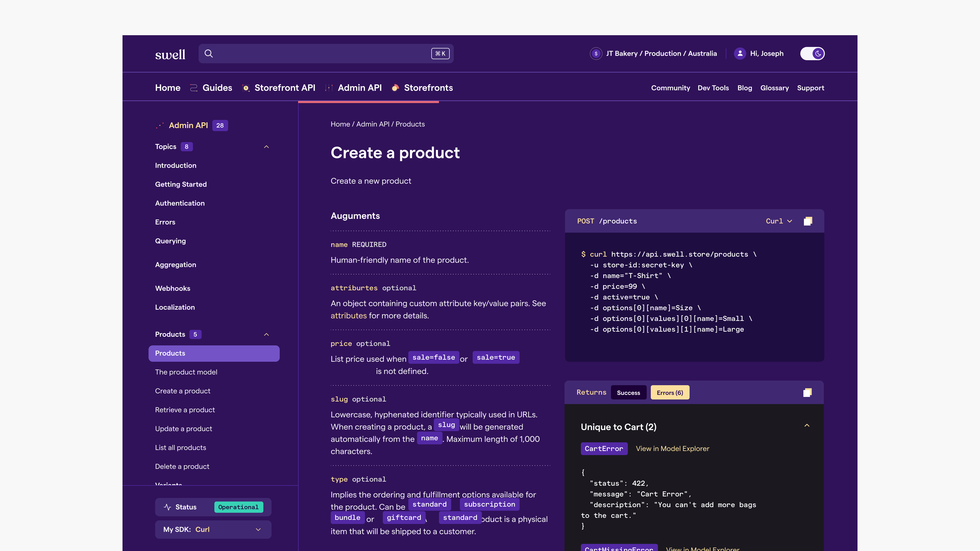Image resolution: width=980 pixels, height=551 pixels.
Task: Switch to the Errors (6) tab
Action: 670,392
